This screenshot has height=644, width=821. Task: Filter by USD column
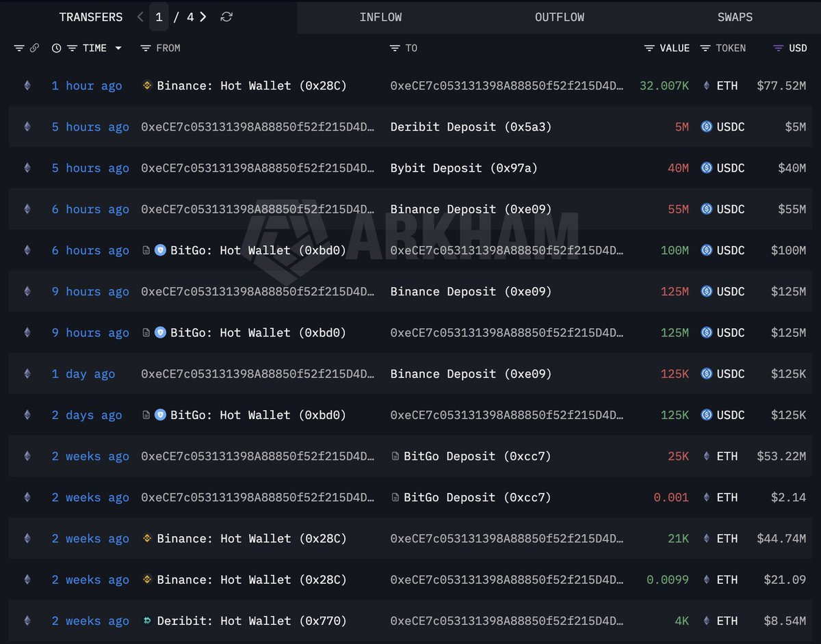coord(778,48)
